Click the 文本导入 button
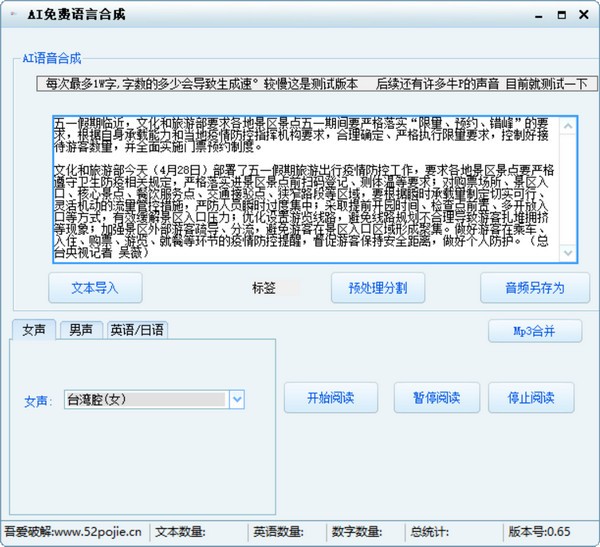The height and width of the screenshot is (547, 600). coord(95,288)
